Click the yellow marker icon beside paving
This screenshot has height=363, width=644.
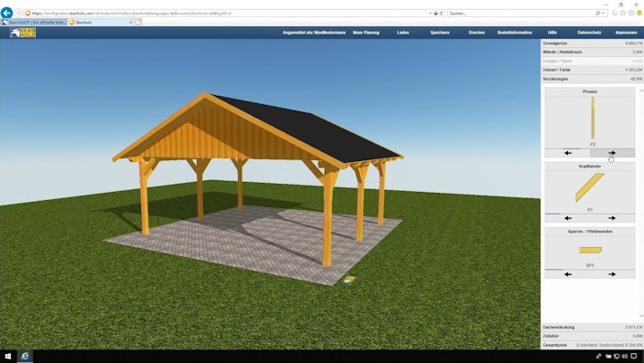point(349,280)
